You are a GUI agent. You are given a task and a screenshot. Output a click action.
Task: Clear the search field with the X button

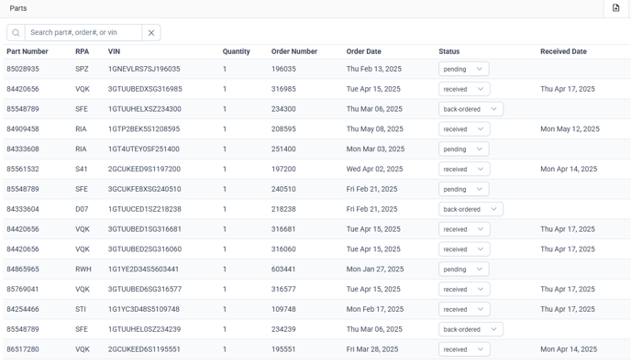pyautogui.click(x=151, y=33)
